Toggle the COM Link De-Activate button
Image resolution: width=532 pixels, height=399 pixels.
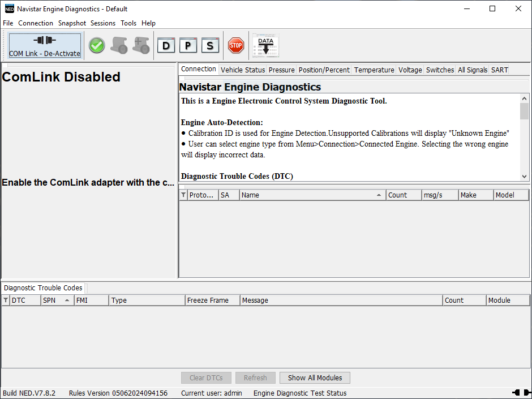click(x=45, y=45)
